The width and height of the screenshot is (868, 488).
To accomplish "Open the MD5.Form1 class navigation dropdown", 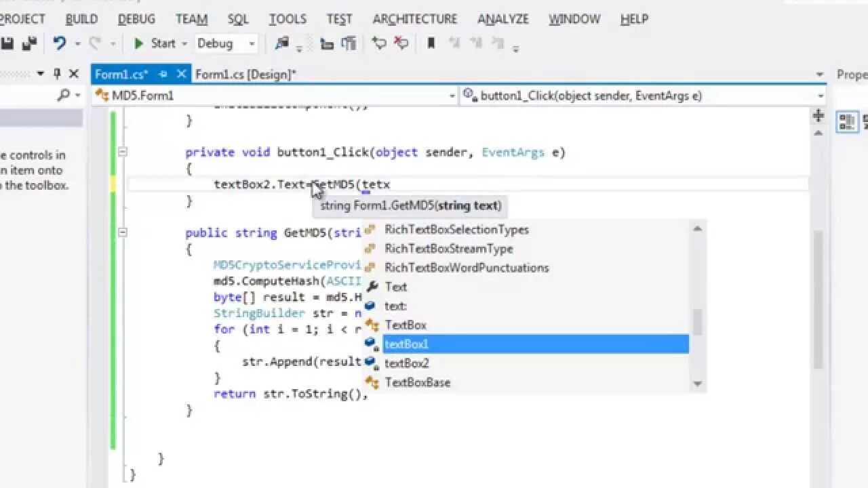I will tap(275, 96).
